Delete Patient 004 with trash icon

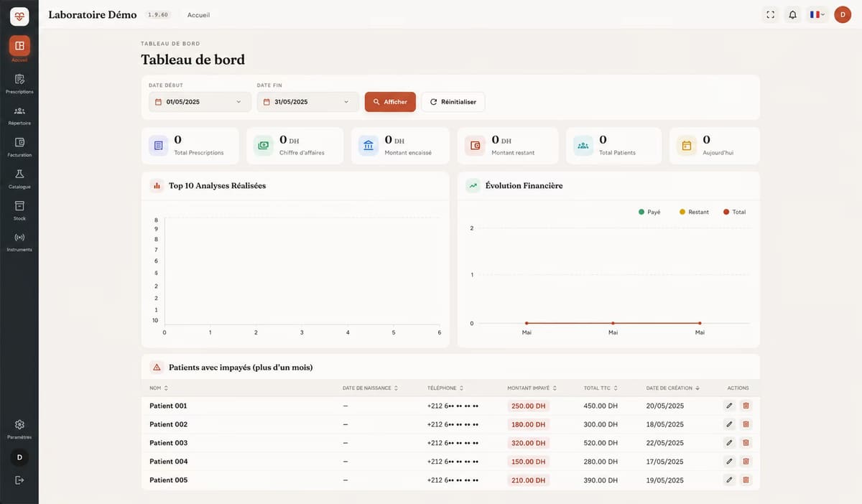point(746,462)
